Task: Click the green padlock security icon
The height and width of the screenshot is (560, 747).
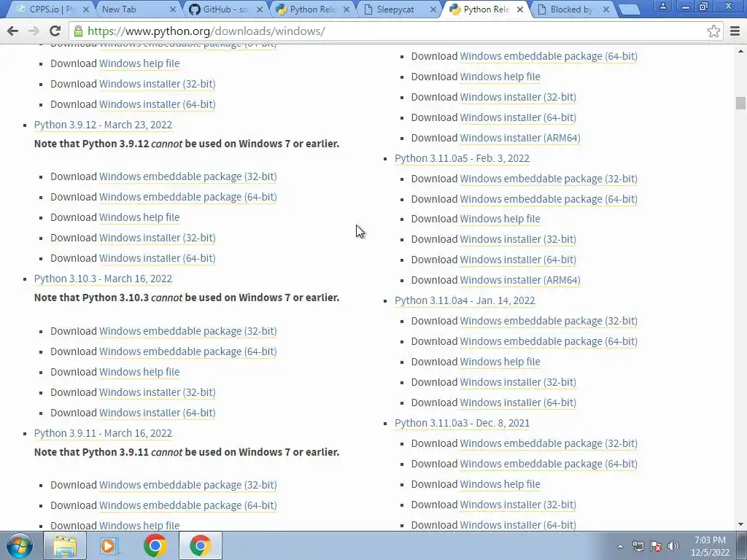Action: point(78,31)
